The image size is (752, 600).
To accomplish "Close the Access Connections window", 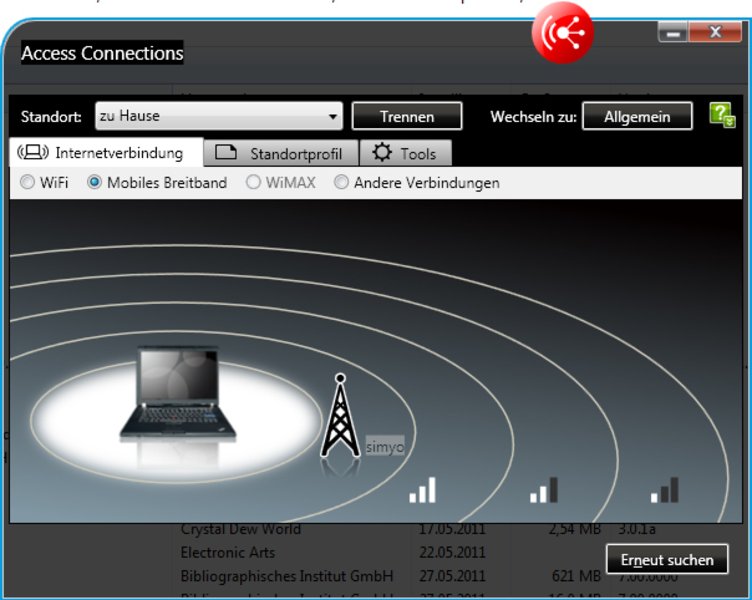I will 715,32.
